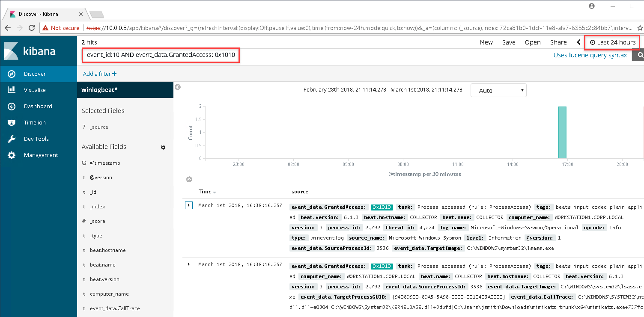The image size is (644, 317).
Task: Open Management gear in sidebar
Action: point(12,155)
